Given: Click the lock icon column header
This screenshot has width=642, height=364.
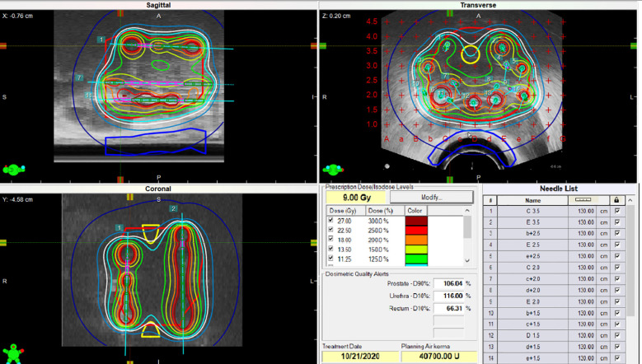Looking at the screenshot, I should pos(616,200).
